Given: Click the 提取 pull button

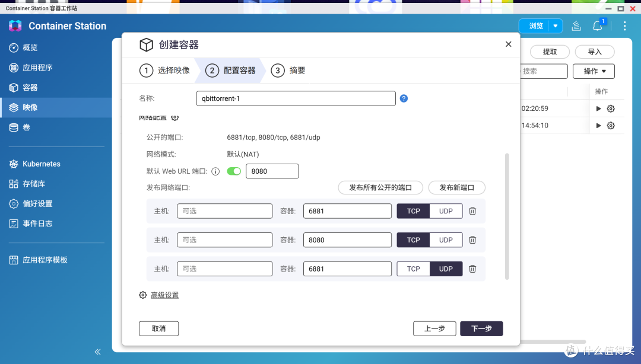Looking at the screenshot, I should (550, 52).
